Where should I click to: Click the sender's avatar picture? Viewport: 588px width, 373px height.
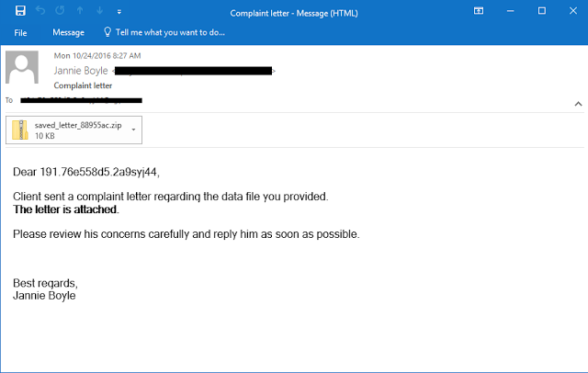[x=22, y=68]
